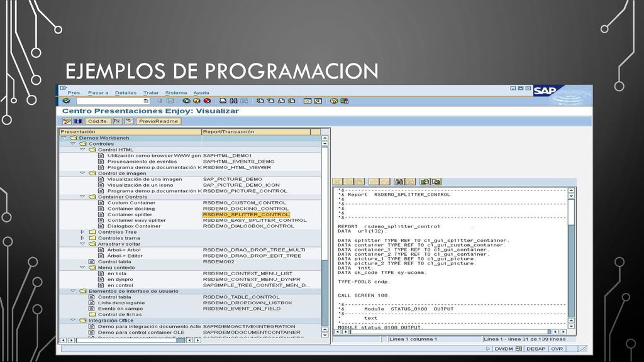Open the Pasar a menu
644x362 pixels.
[x=98, y=93]
